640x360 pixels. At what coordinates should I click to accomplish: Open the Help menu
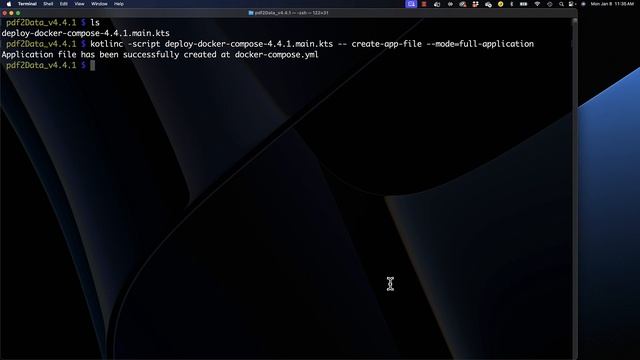119,4
